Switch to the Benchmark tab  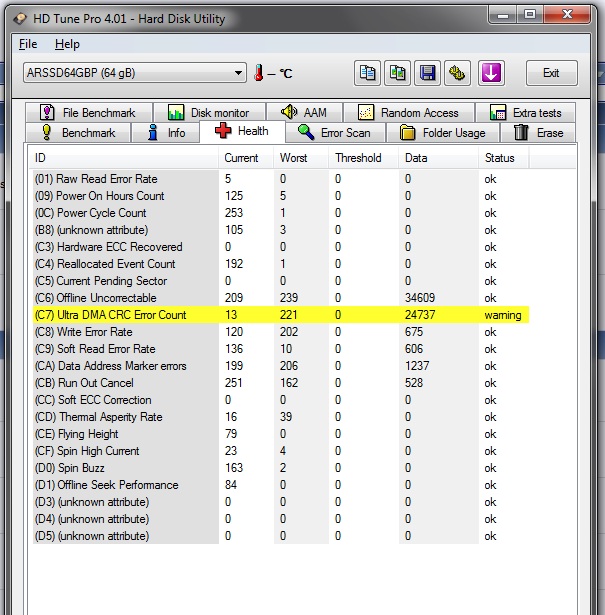point(78,133)
